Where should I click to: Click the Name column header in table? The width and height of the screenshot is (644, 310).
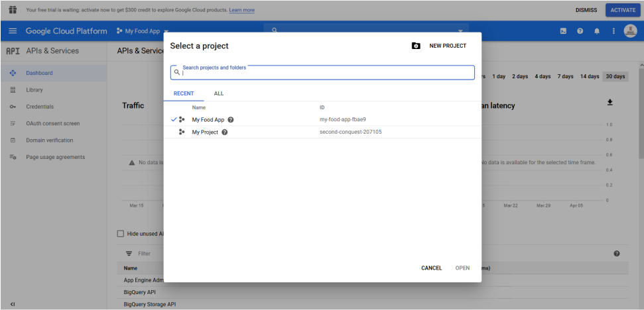pos(130,268)
